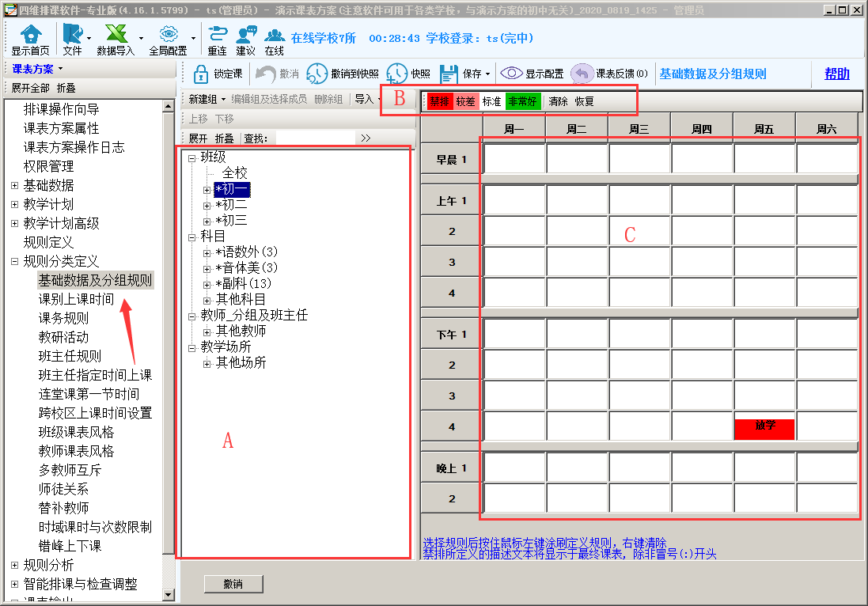Open 全局配置 eye-gear icon
Viewport: 868px width, 606px height.
click(x=168, y=34)
